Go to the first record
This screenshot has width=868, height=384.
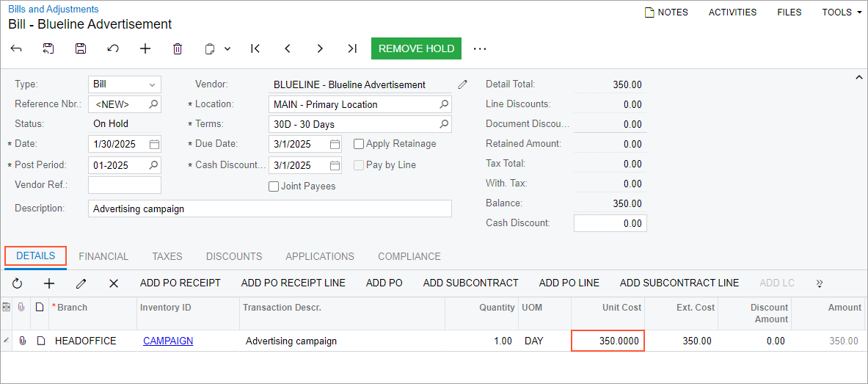coord(255,48)
